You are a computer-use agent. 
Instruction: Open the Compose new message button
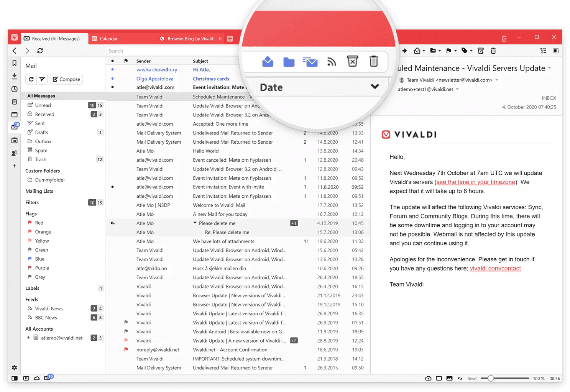pyautogui.click(x=66, y=79)
